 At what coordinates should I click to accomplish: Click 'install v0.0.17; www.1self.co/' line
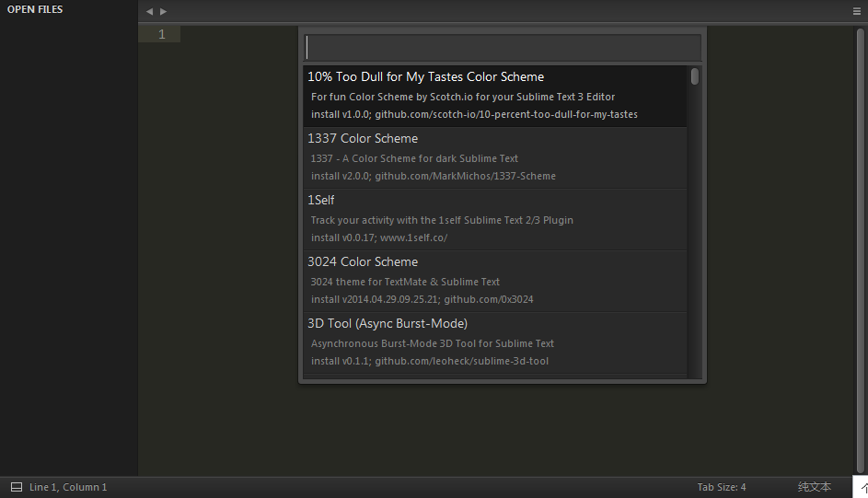point(378,237)
